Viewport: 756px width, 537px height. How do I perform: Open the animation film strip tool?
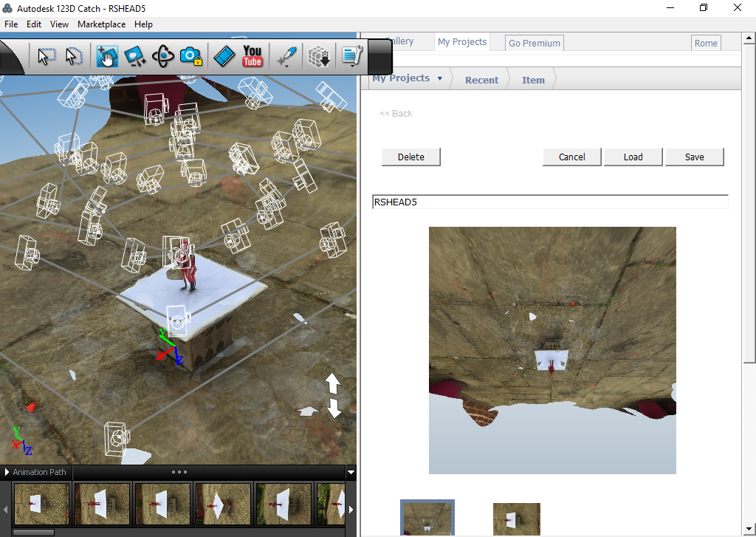click(224, 56)
